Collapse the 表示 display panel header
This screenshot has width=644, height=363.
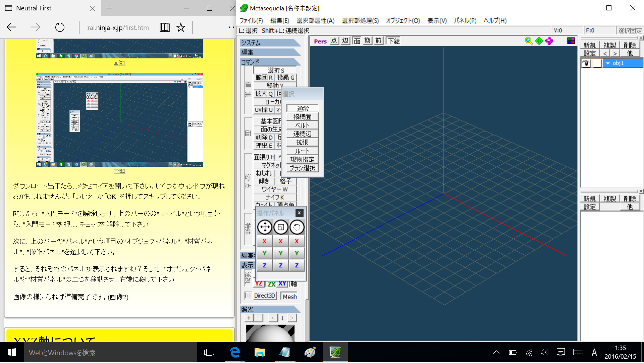(248, 265)
